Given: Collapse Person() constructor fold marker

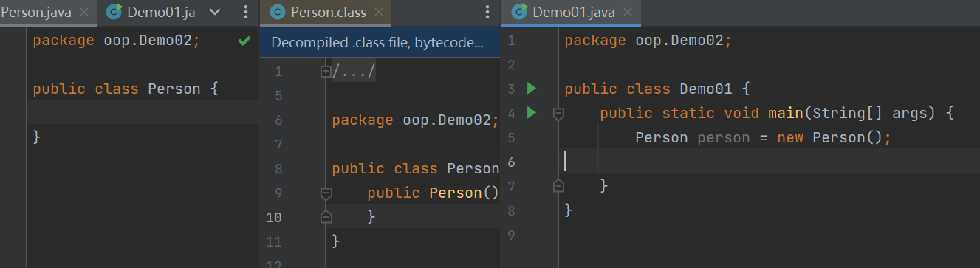Looking at the screenshot, I should pyautogui.click(x=326, y=193).
